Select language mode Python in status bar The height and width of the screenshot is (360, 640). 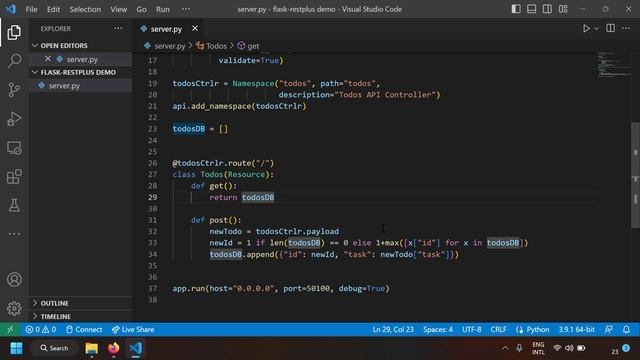pos(532,329)
